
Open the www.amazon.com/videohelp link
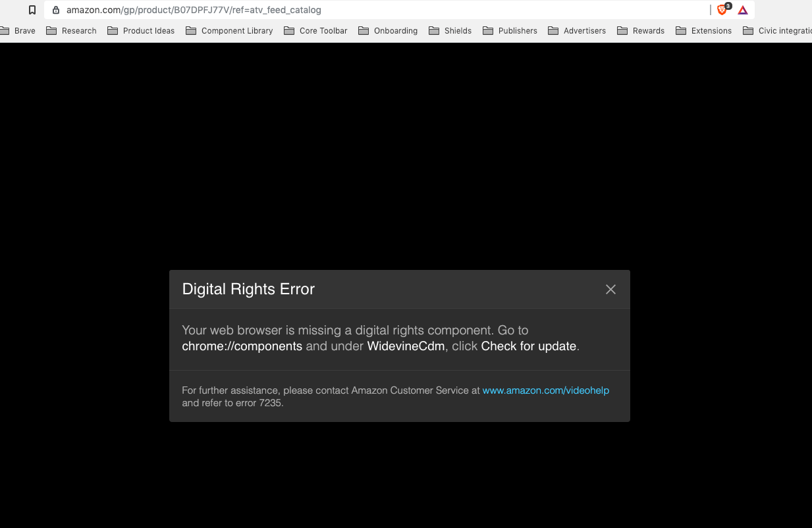pyautogui.click(x=546, y=390)
